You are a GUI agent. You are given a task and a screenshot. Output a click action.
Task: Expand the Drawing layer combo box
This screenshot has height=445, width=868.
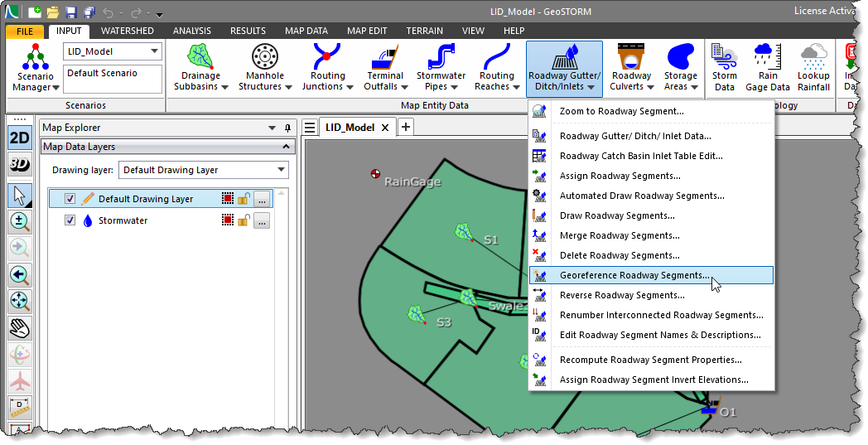pos(204,170)
